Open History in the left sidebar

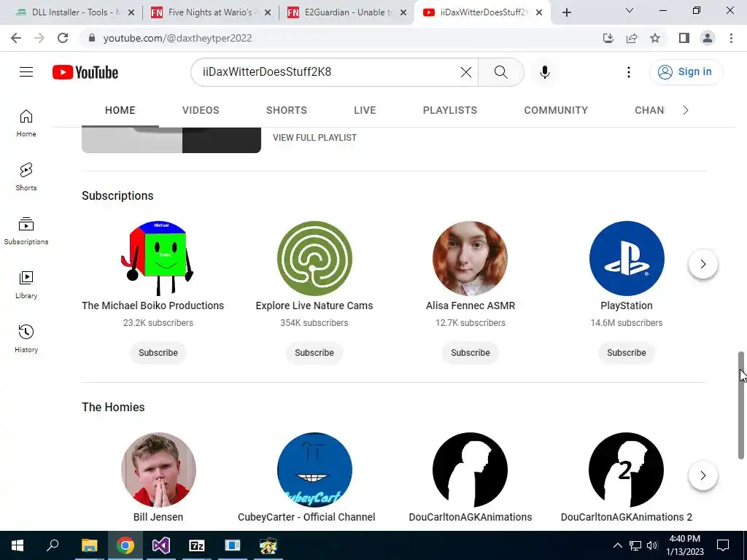coord(26,338)
